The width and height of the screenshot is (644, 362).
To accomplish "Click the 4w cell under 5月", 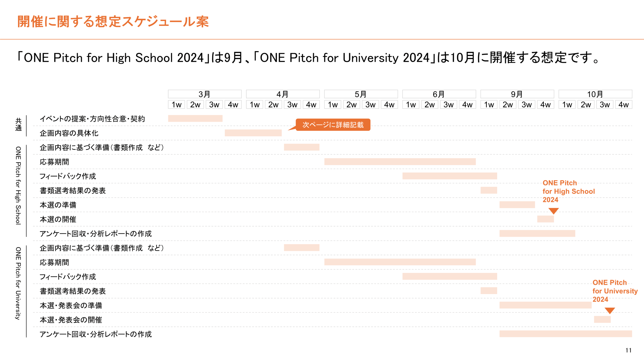I will [x=389, y=105].
